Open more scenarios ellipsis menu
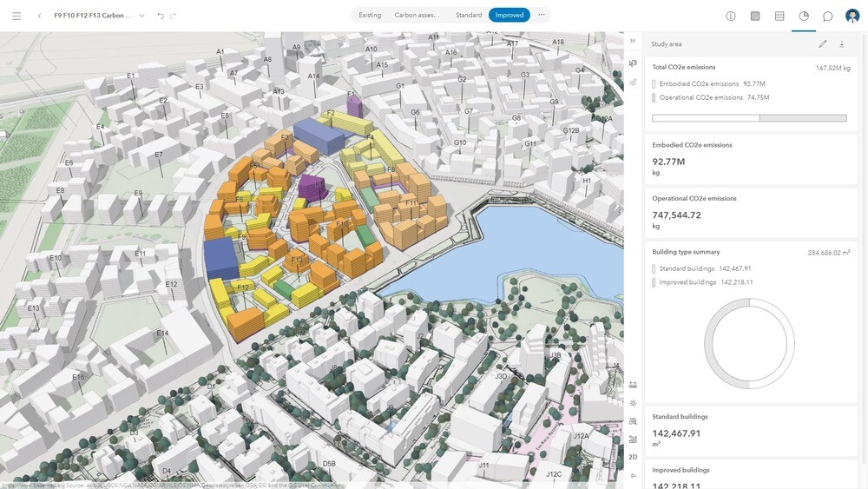The width and height of the screenshot is (868, 489). click(x=542, y=15)
